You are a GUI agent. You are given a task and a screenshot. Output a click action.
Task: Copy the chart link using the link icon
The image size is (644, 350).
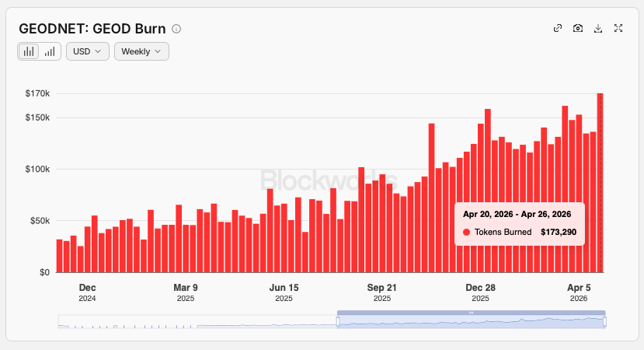[x=557, y=28]
